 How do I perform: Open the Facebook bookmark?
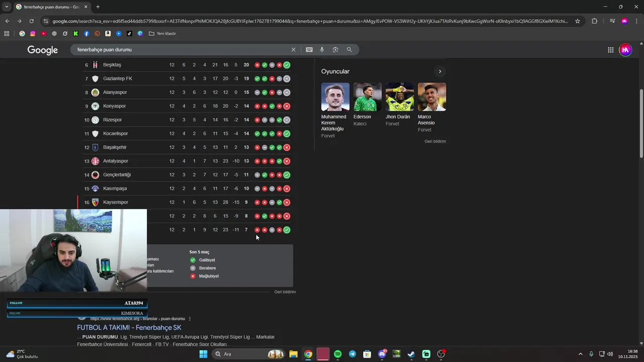tap(87, 34)
